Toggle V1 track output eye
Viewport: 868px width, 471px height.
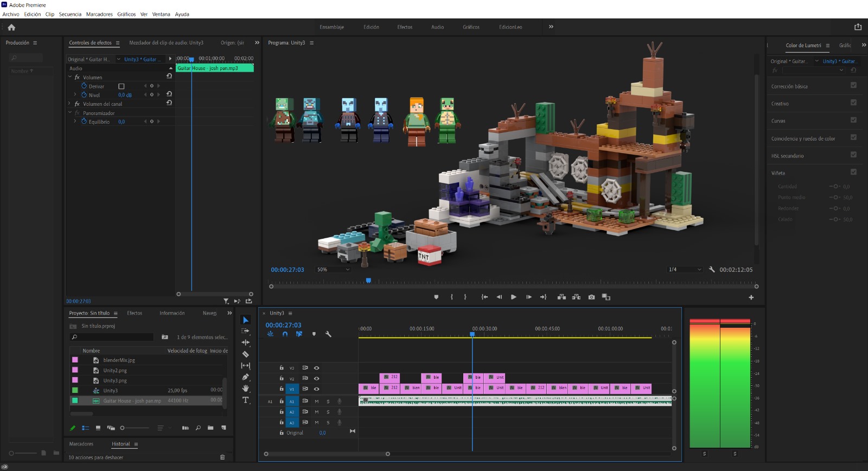(x=316, y=389)
